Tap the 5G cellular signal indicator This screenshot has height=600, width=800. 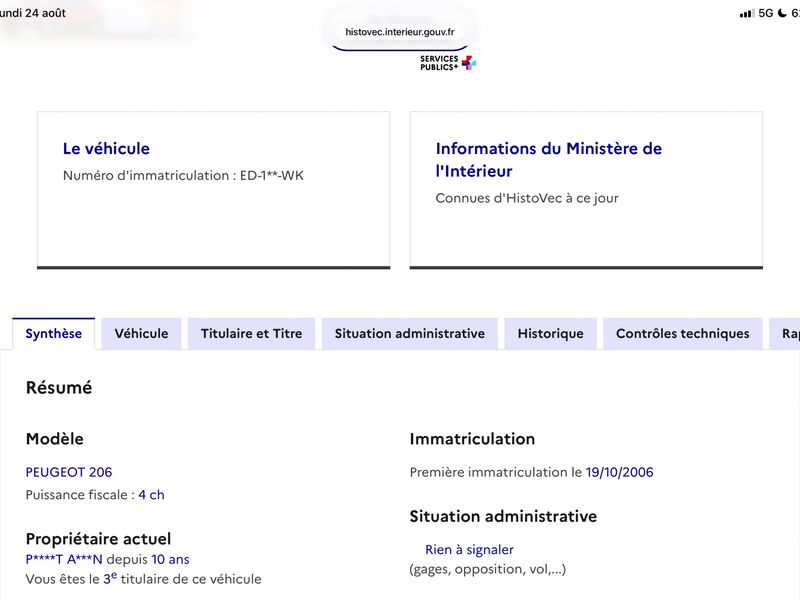tap(756, 13)
